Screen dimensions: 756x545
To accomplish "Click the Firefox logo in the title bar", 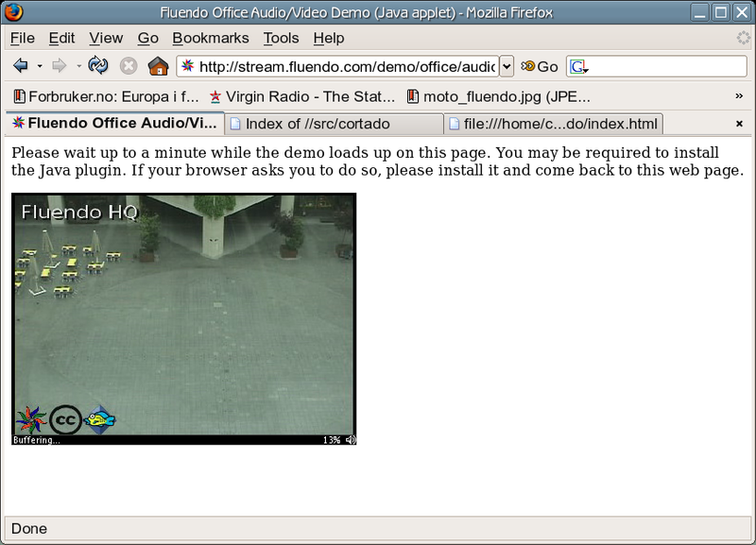I will (13, 12).
